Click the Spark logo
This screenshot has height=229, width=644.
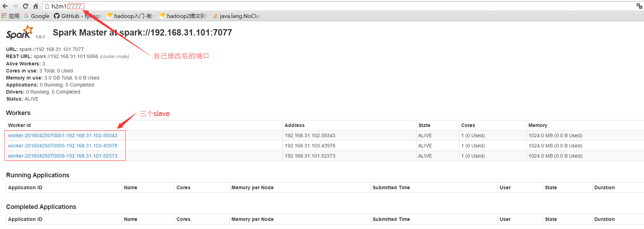pyautogui.click(x=20, y=32)
